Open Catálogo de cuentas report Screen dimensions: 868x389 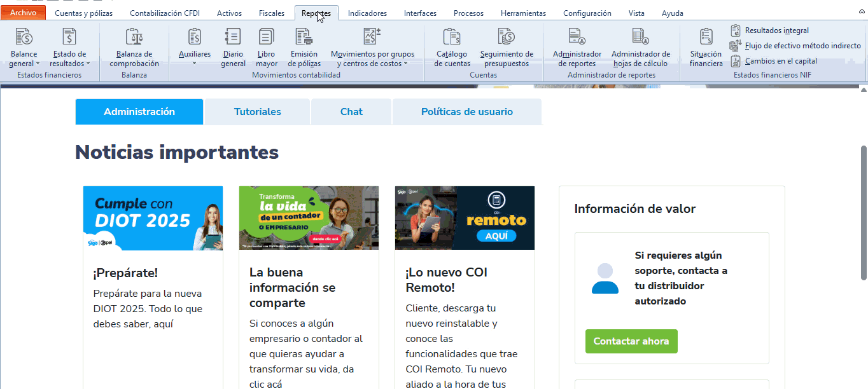[452, 47]
